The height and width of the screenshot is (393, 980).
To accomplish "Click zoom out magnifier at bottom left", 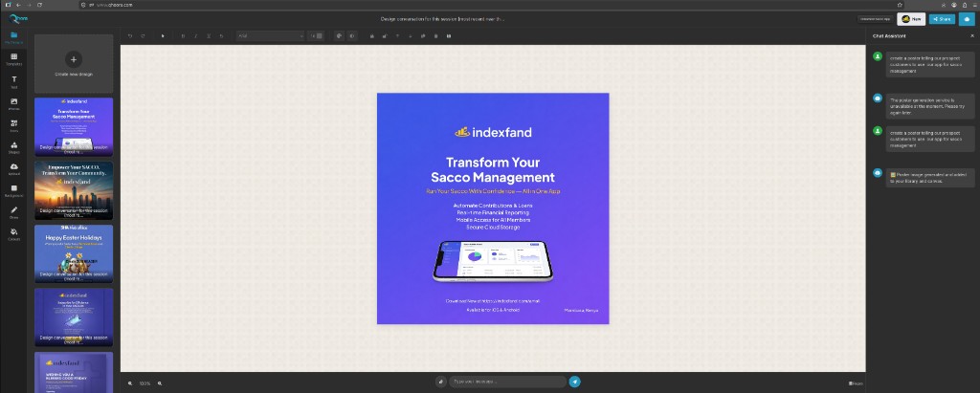I will (x=130, y=383).
